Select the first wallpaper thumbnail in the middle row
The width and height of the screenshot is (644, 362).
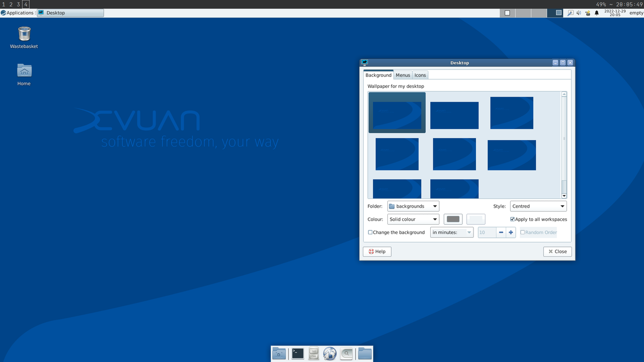pyautogui.click(x=397, y=154)
